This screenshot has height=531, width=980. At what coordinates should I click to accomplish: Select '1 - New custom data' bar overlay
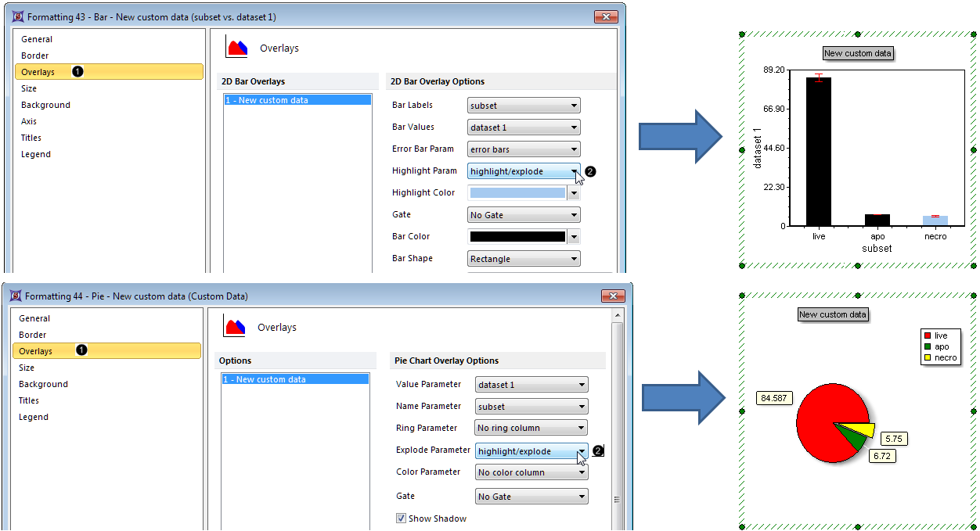297,100
